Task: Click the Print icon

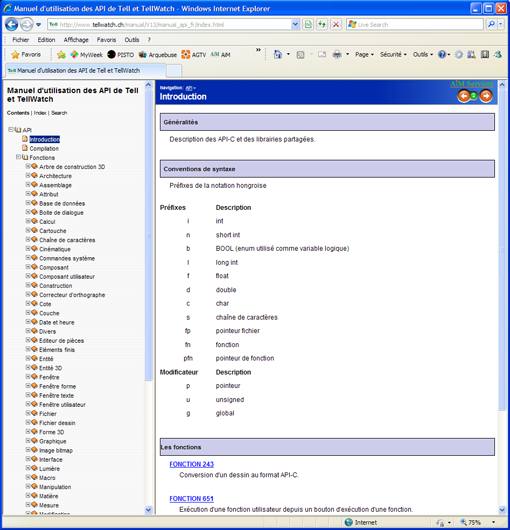Action: pyautogui.click(x=337, y=54)
